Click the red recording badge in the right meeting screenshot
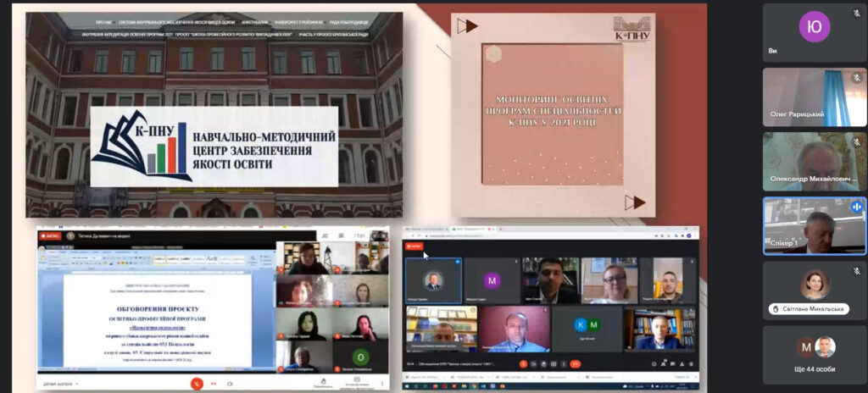This screenshot has width=868, height=393. click(415, 246)
